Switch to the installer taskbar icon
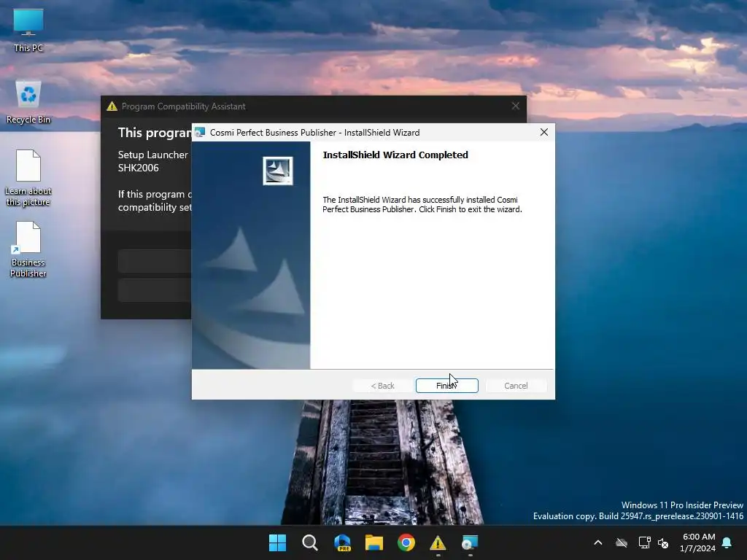The image size is (747, 560). coord(470,542)
